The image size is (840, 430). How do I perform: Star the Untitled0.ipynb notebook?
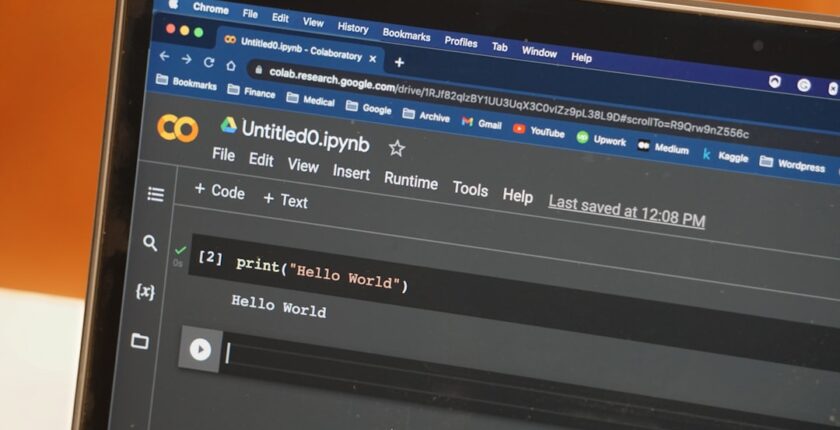[x=397, y=149]
